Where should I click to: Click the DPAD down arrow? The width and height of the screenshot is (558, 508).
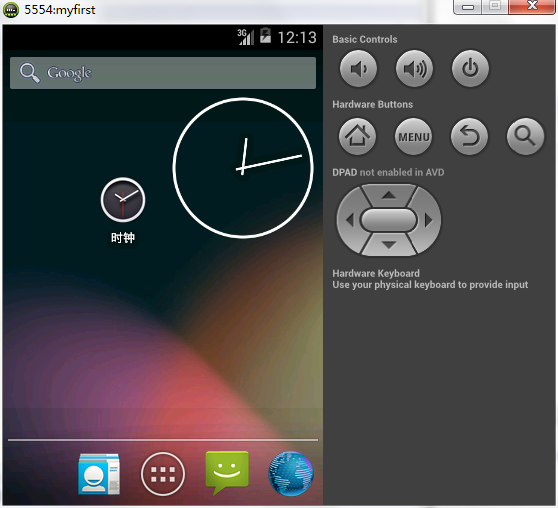[x=389, y=245]
